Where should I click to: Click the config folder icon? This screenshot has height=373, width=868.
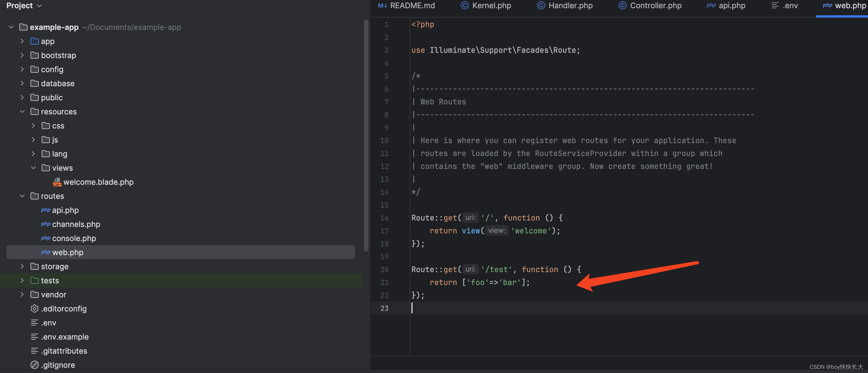click(x=34, y=69)
